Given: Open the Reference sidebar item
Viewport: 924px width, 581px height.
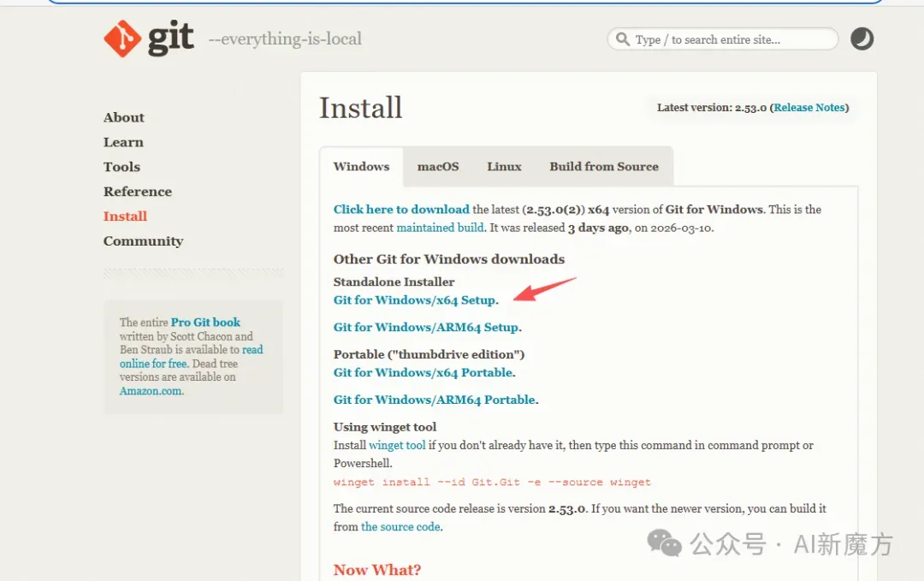Looking at the screenshot, I should click(x=137, y=192).
